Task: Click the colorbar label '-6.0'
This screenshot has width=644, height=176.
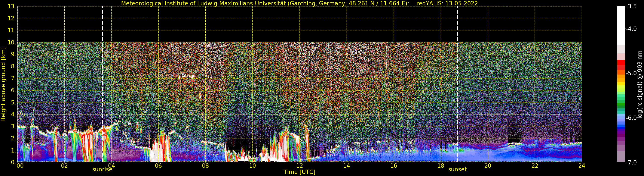Action: [x=631, y=118]
